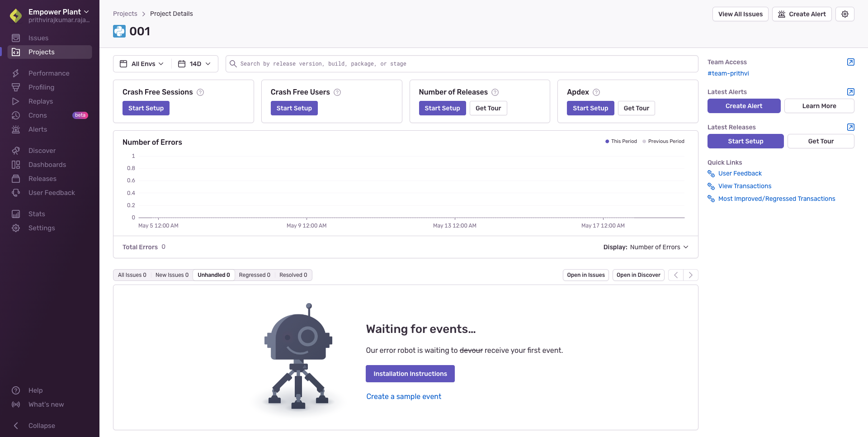This screenshot has height=437, width=868.
Task: Open User Feedback quick link
Action: [740, 173]
